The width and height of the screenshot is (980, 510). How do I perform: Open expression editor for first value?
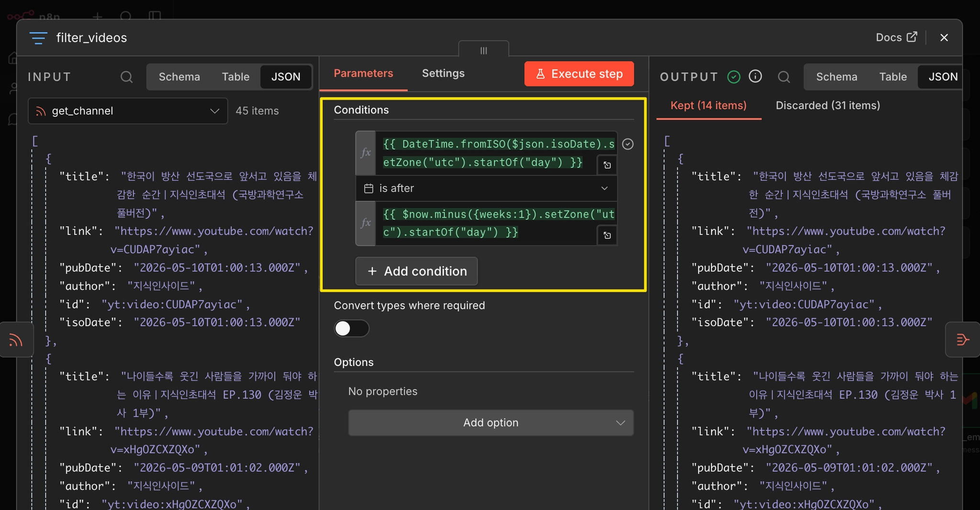[607, 165]
